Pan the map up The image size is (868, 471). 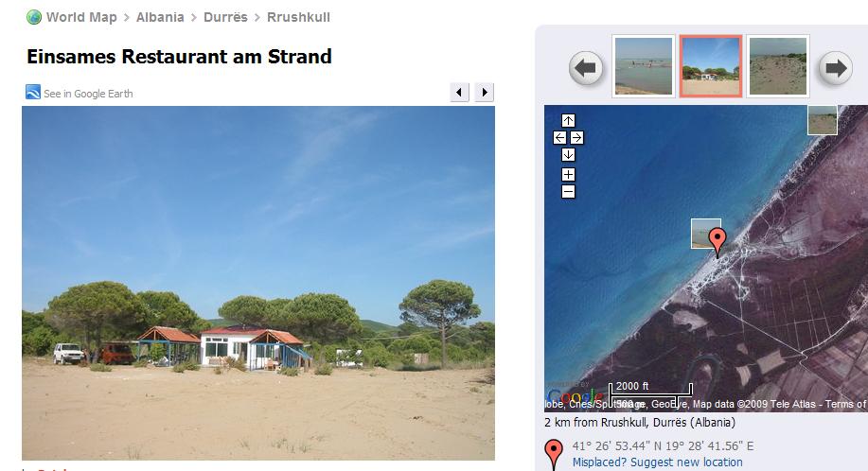coord(568,120)
